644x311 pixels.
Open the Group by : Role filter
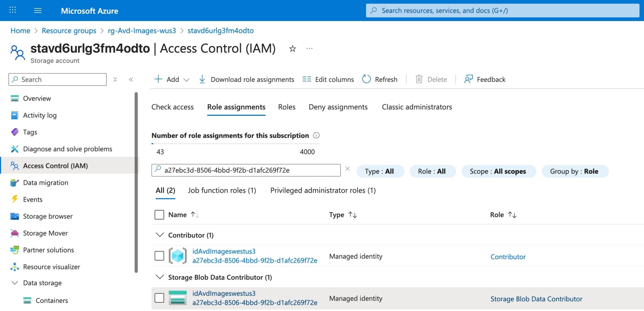tap(575, 171)
